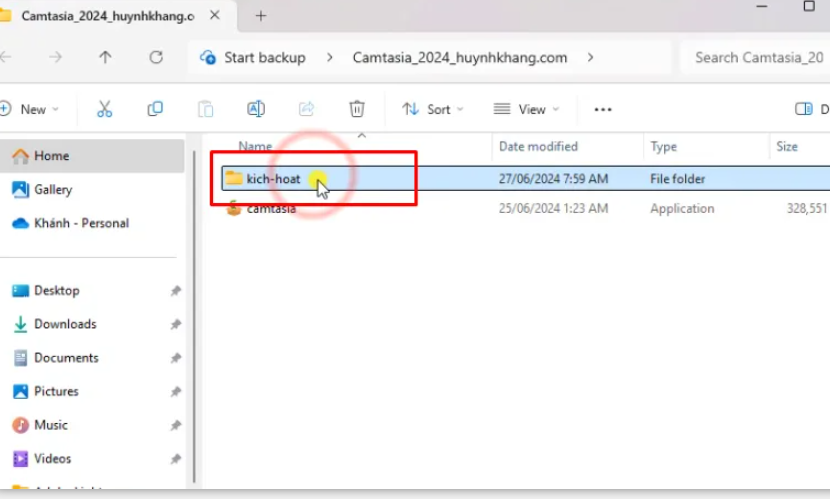The width and height of the screenshot is (830, 499).
Task: Open Downloads in the sidebar
Action: tap(65, 324)
